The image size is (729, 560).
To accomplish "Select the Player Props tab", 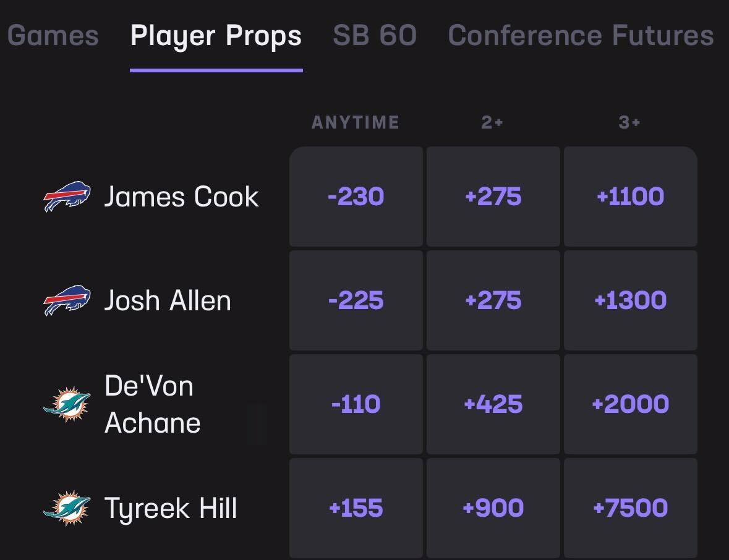I will (215, 36).
